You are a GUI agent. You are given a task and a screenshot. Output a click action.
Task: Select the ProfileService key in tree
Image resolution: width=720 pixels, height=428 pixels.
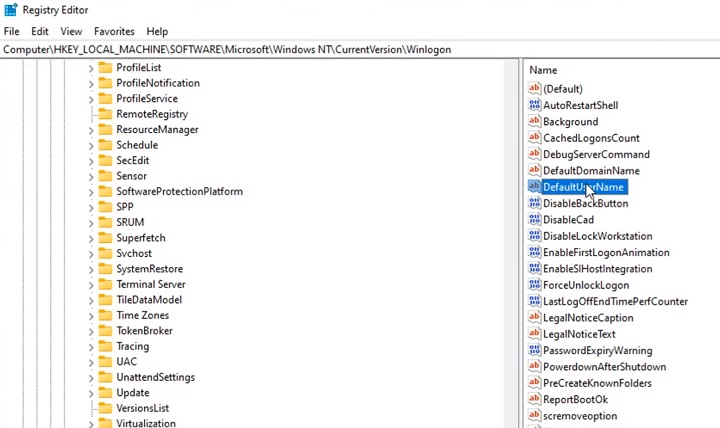147,98
